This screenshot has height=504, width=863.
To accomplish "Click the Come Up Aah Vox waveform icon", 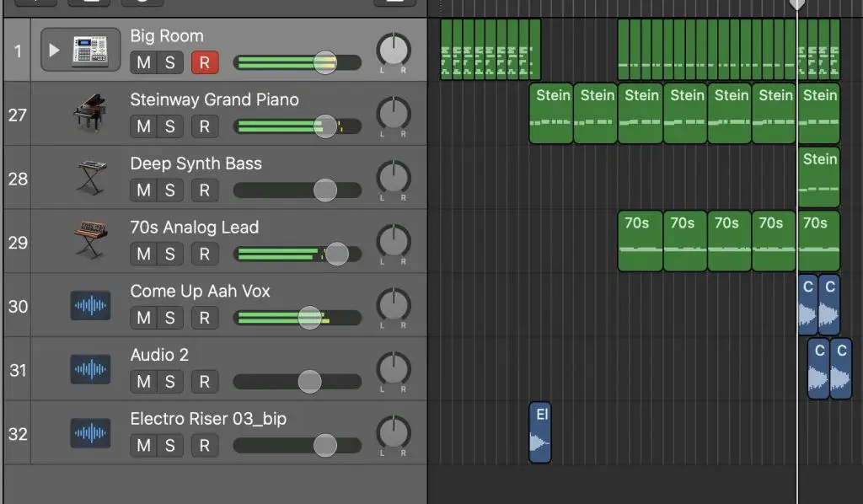I will click(x=90, y=305).
